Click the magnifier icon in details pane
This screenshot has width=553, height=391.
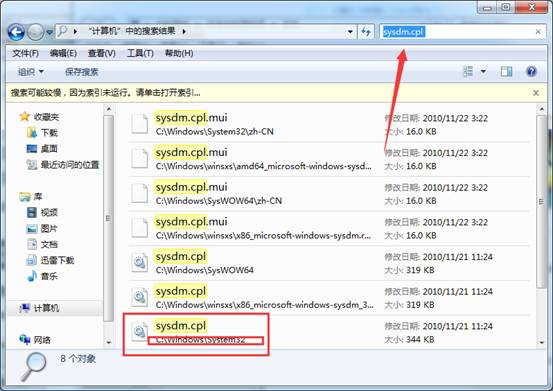tap(33, 367)
